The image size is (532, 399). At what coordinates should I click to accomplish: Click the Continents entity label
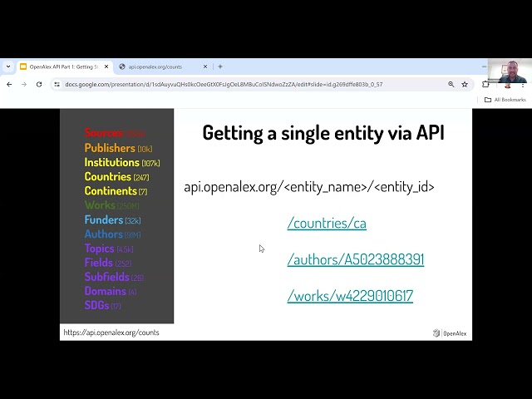(x=111, y=190)
